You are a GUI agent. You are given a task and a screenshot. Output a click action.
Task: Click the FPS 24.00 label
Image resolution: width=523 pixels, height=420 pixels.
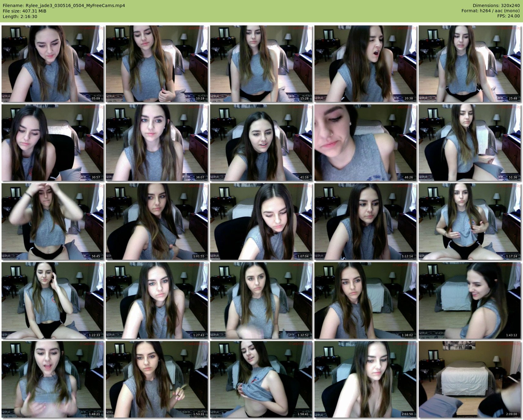point(508,16)
